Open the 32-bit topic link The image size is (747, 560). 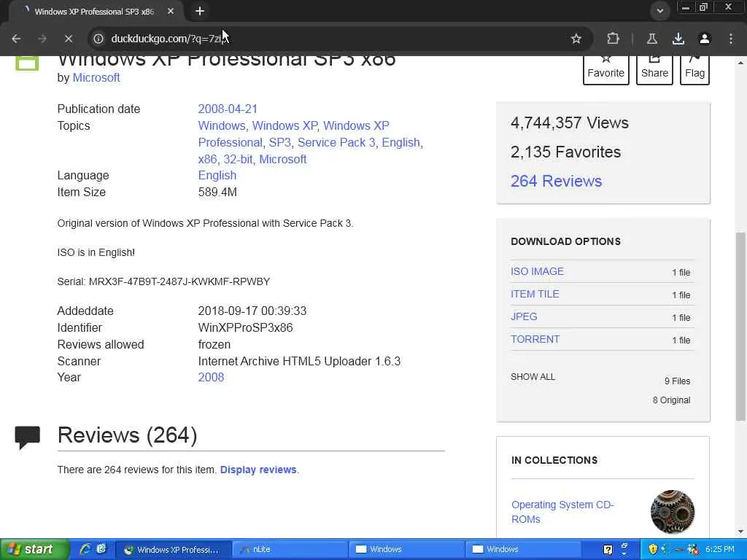[x=239, y=159]
